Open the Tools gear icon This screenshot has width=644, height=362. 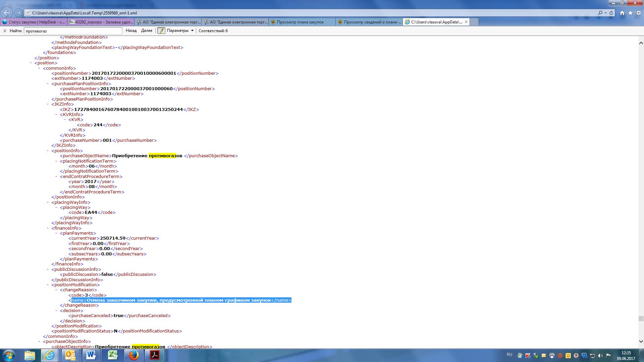click(x=638, y=13)
